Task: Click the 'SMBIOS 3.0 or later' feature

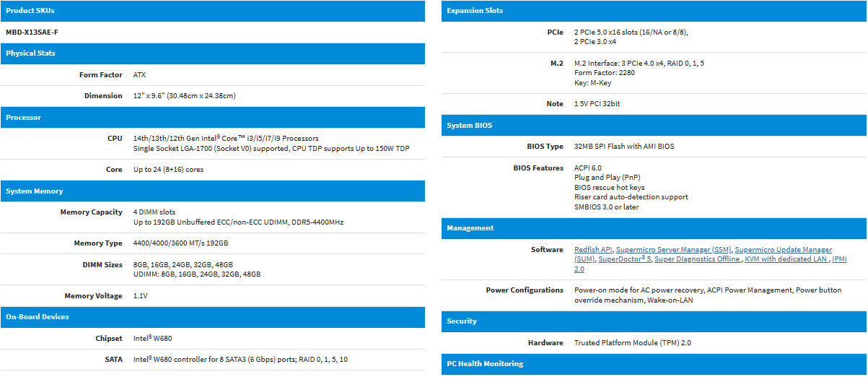Action: point(607,207)
